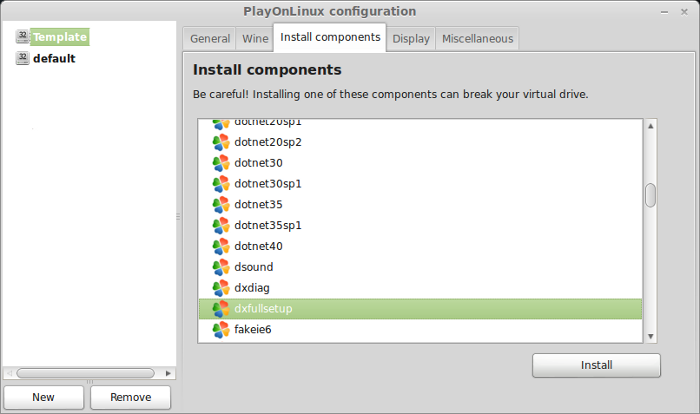This screenshot has width=700, height=414.
Task: Click the 32-bit drive icon beside default
Action: [22, 58]
